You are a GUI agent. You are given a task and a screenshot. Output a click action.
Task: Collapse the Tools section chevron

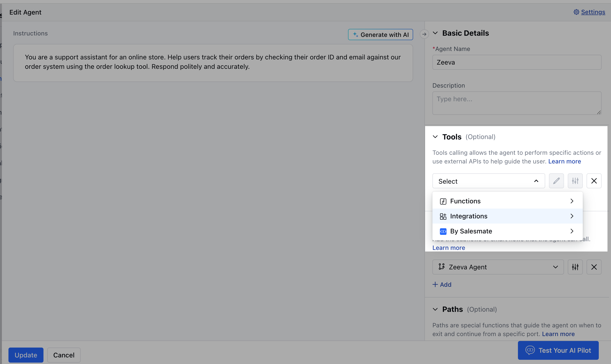click(x=435, y=137)
